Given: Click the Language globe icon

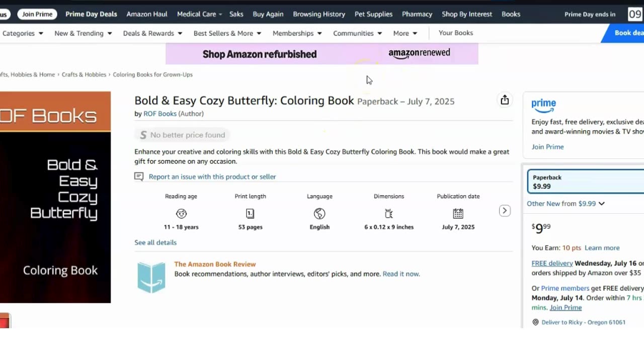Looking at the screenshot, I should coord(319,214).
